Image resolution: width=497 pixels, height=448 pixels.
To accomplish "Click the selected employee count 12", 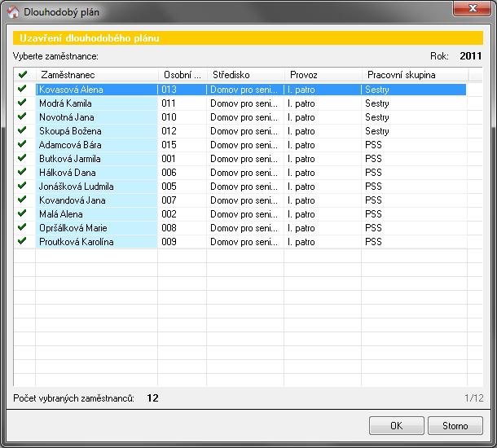I will pyautogui.click(x=152, y=398).
